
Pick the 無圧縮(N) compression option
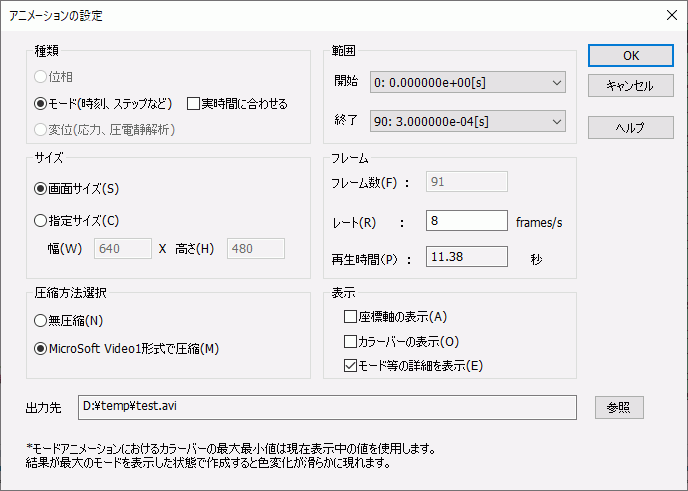tap(41, 320)
